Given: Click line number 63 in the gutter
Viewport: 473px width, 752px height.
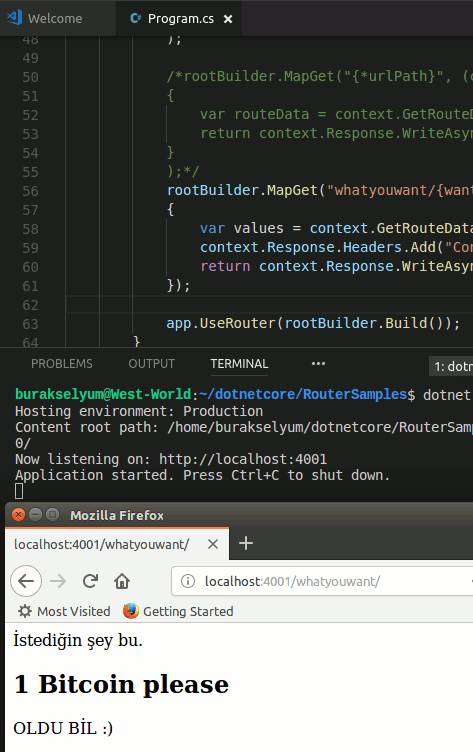Looking at the screenshot, I should tap(30, 324).
